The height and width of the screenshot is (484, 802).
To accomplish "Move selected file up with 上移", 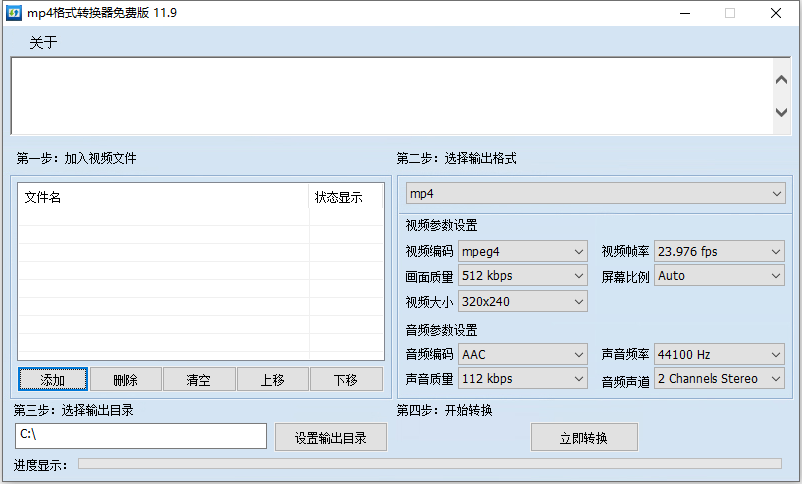I will click(x=272, y=379).
